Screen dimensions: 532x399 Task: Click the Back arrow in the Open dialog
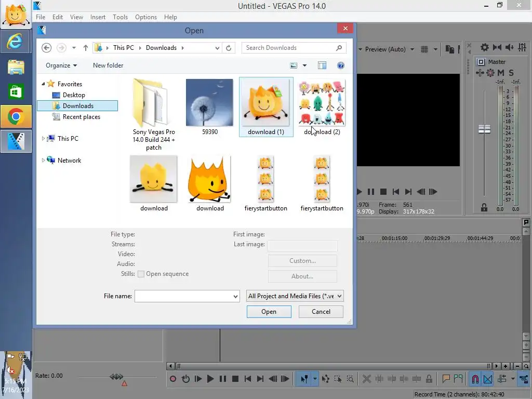pos(46,48)
